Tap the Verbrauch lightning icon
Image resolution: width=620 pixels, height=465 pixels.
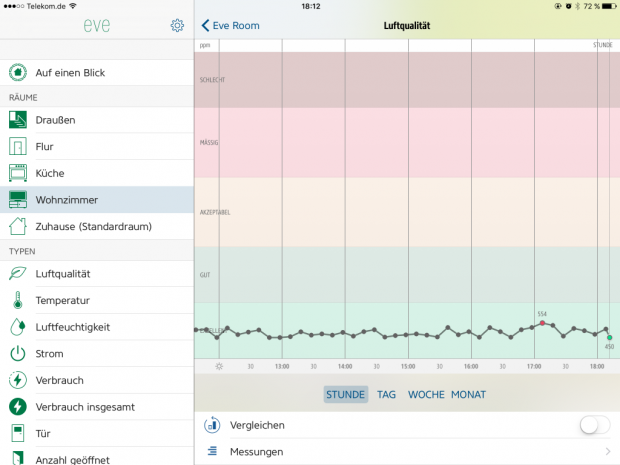(18, 380)
